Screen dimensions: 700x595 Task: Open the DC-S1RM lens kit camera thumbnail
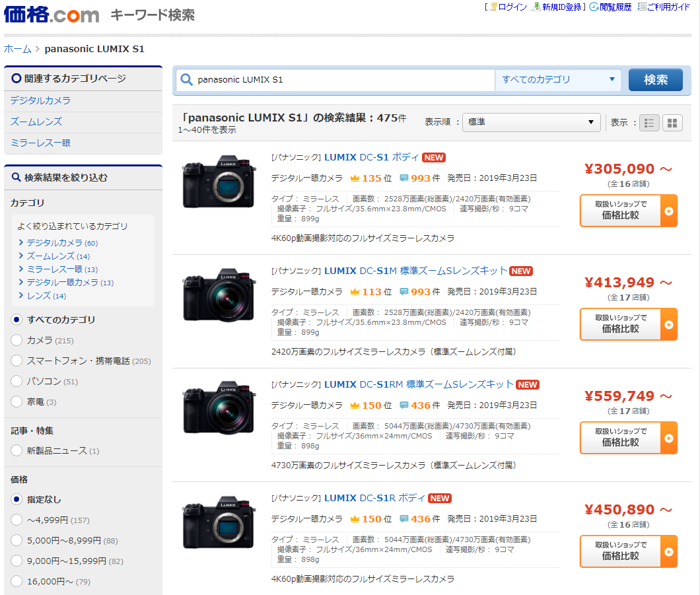pyautogui.click(x=219, y=408)
